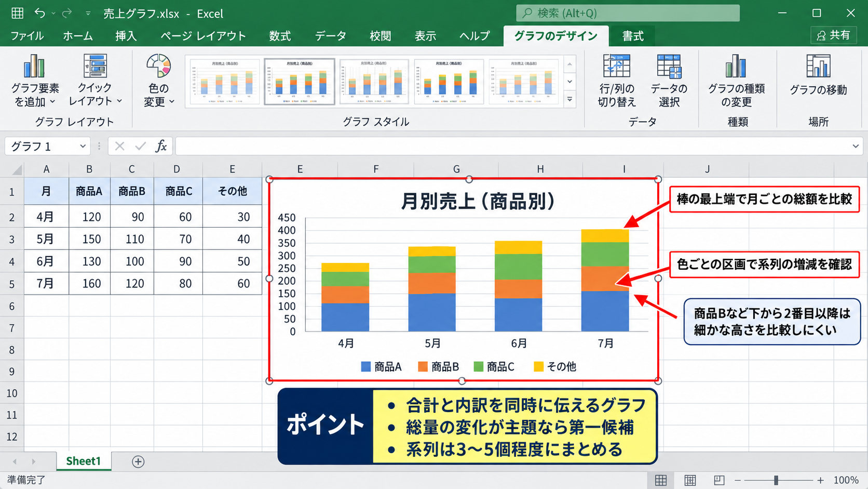Switch to Page Break Preview icon

coord(719,480)
